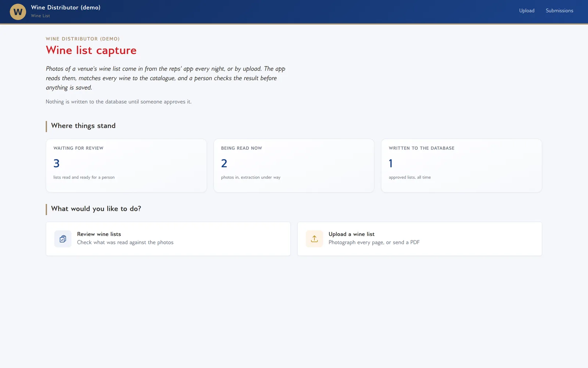The image size is (588, 368).
Task: Click the count 1 under Written to the database
Action: click(391, 163)
